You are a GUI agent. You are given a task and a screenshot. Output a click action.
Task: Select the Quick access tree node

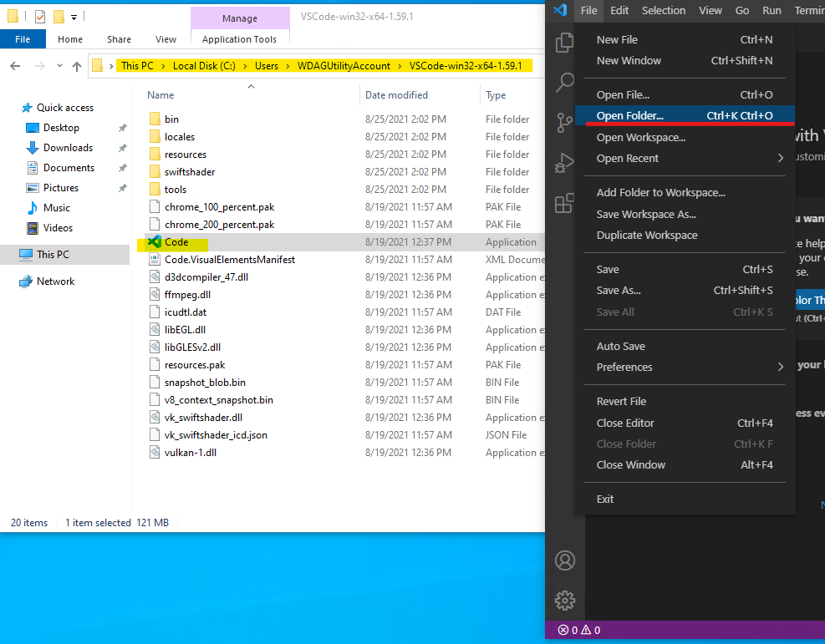[64, 108]
